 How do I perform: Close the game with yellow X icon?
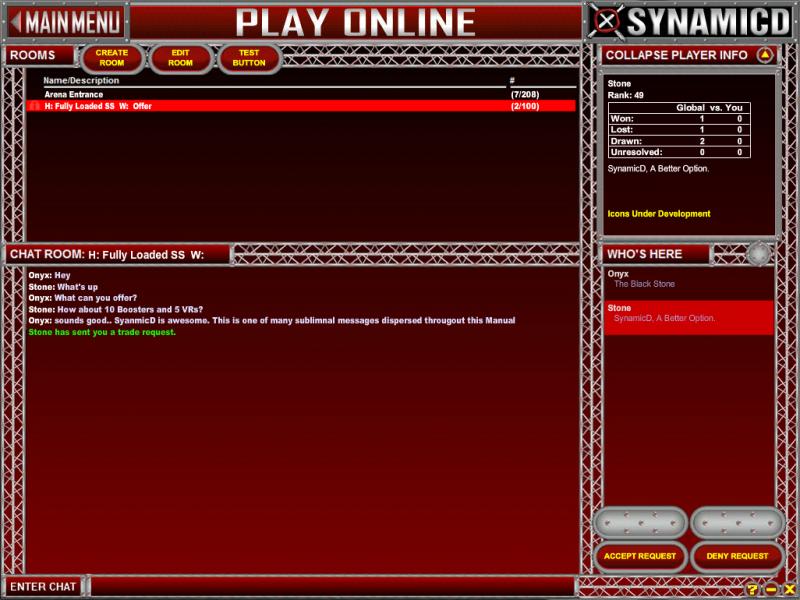tap(789, 589)
